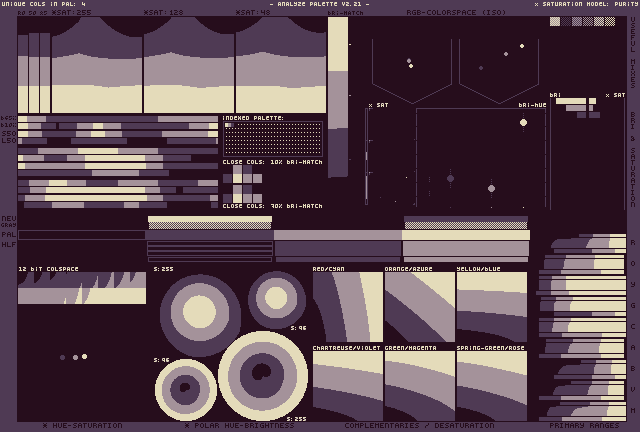Click the 'C' primary range letter
The image size is (640, 432).
coord(633,327)
